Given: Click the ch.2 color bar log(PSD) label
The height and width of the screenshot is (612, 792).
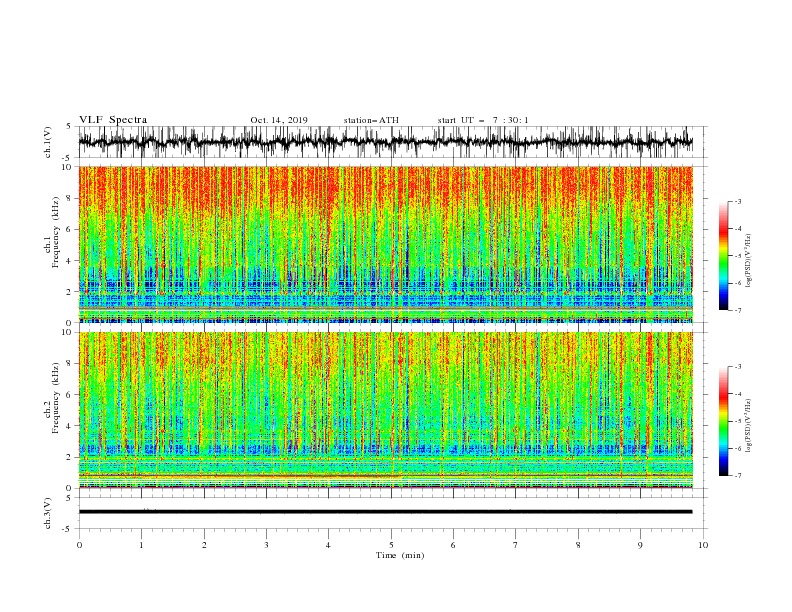Looking at the screenshot, I should (748, 425).
